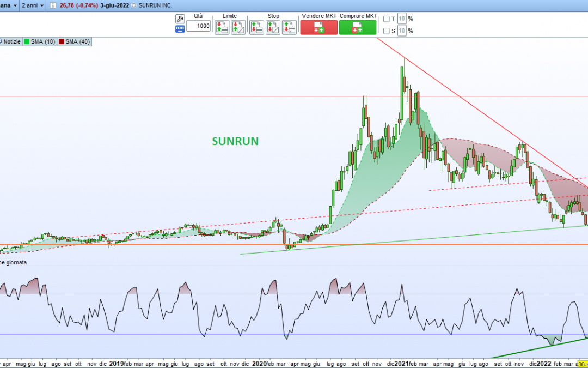Click the info icon beside the price
This screenshot has width=588, height=368.
pyautogui.click(x=53, y=5)
